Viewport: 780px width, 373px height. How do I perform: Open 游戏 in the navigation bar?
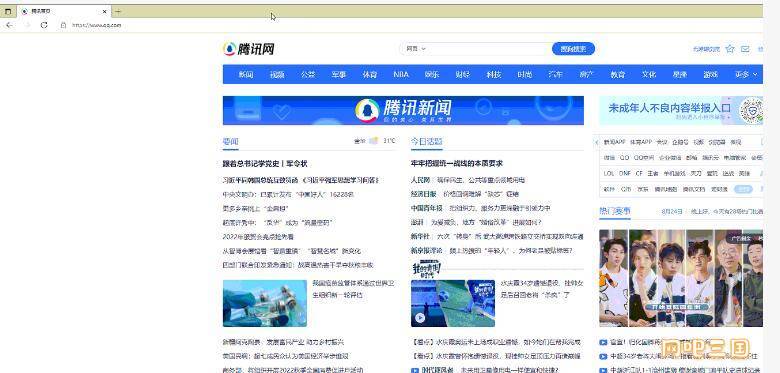(x=710, y=75)
